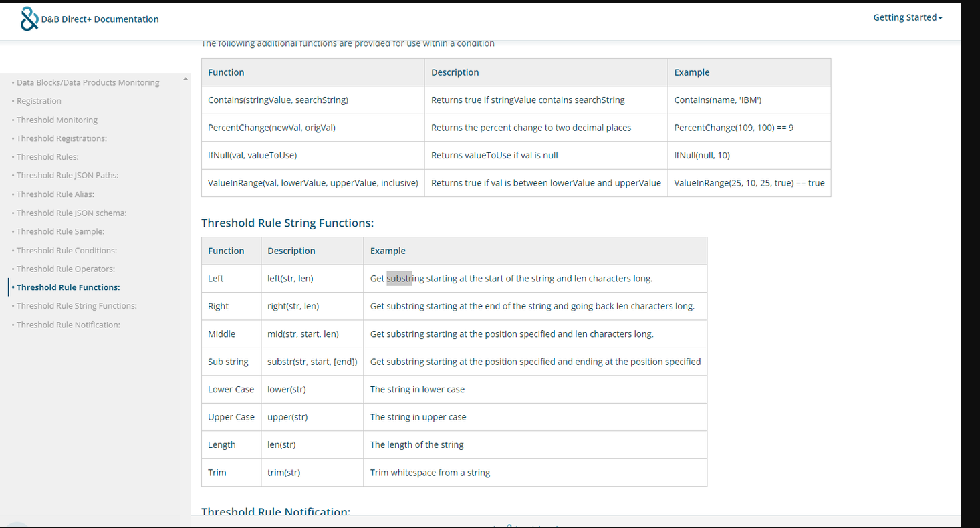The image size is (980, 528).
Task: Click 'The string in upper case' text
Action: coord(418,417)
